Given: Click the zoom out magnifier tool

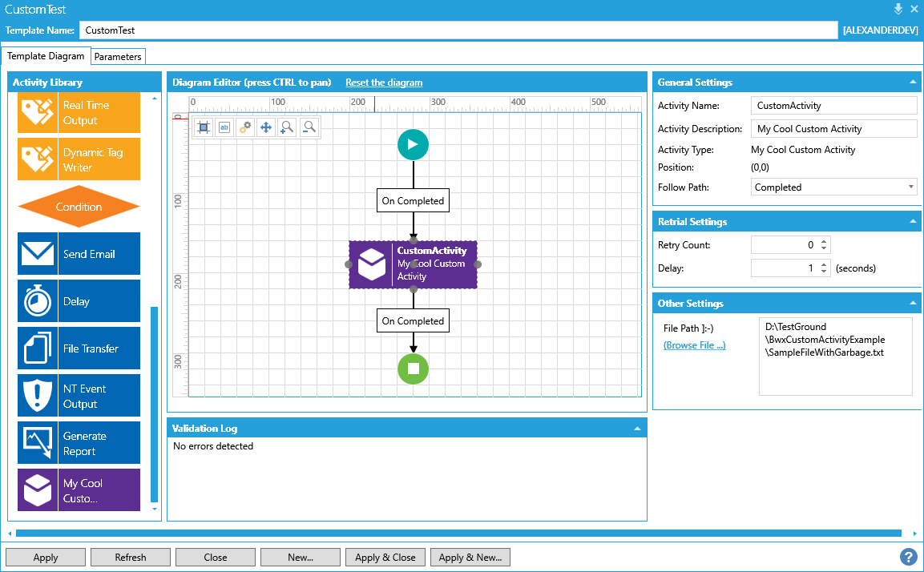Looking at the screenshot, I should pos(309,127).
